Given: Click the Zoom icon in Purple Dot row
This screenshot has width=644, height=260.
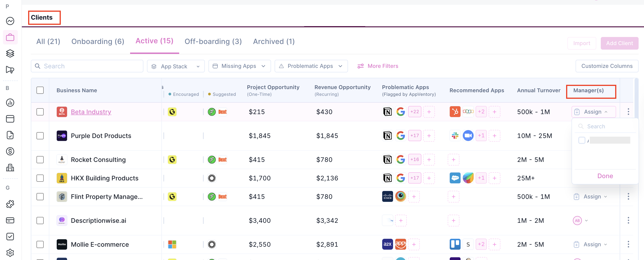Looking at the screenshot, I should (x=468, y=136).
